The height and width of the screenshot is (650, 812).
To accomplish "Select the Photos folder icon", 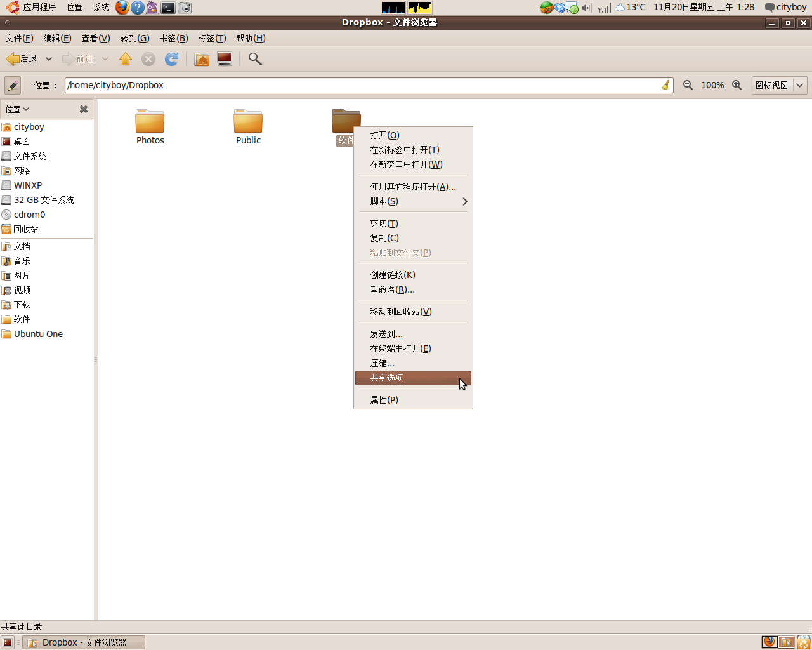I will [x=150, y=121].
